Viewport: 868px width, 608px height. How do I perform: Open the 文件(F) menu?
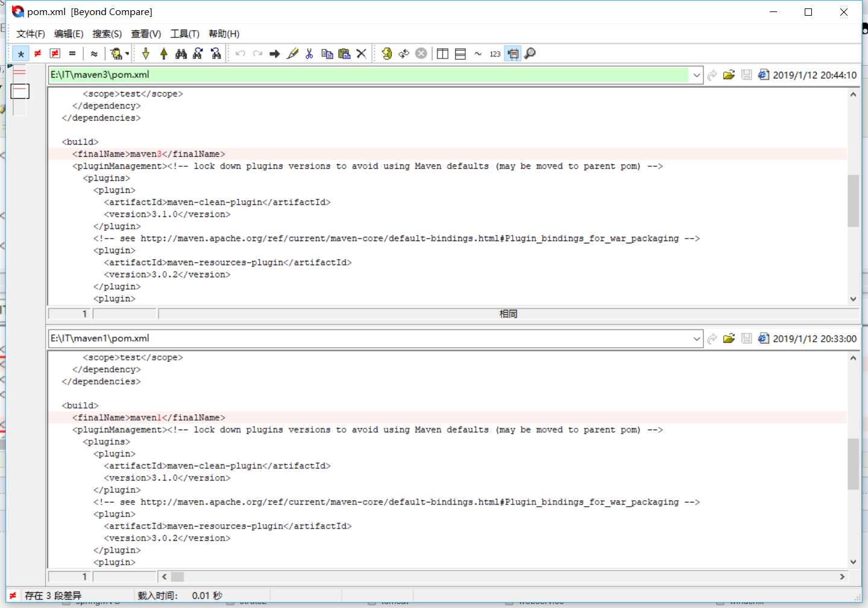[31, 34]
